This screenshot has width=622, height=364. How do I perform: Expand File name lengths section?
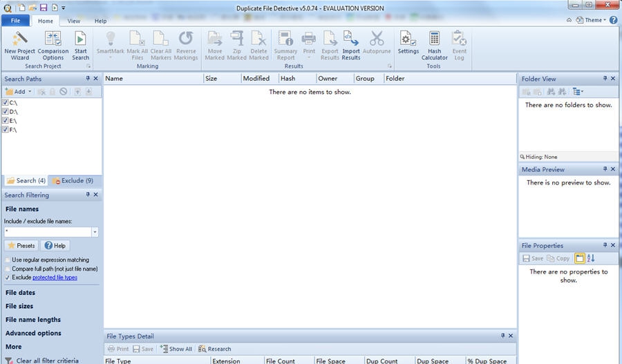(x=33, y=320)
